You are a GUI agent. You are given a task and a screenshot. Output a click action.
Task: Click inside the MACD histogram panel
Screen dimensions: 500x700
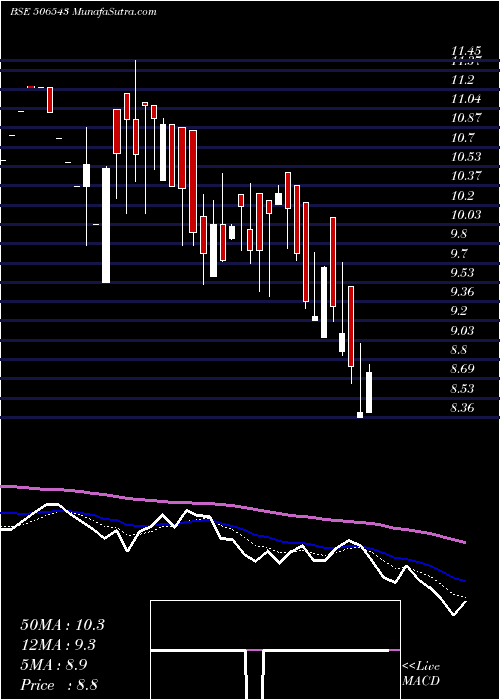click(x=275, y=650)
